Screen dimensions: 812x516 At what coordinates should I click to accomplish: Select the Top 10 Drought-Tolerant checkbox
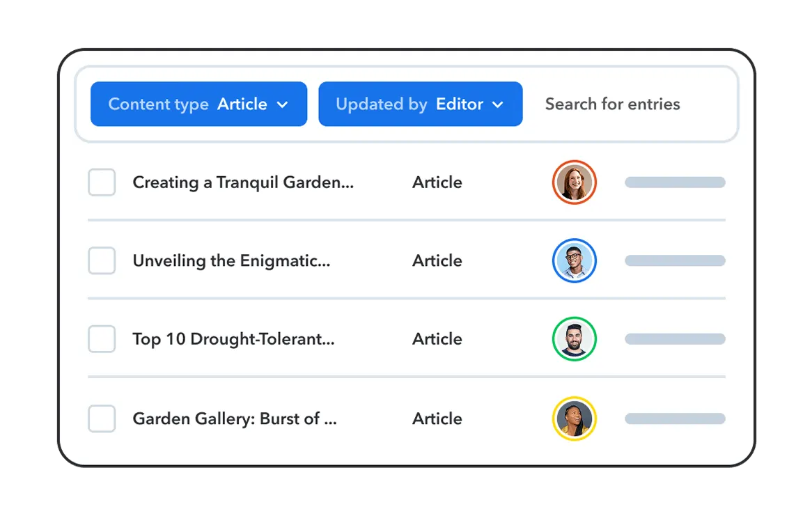[102, 339]
